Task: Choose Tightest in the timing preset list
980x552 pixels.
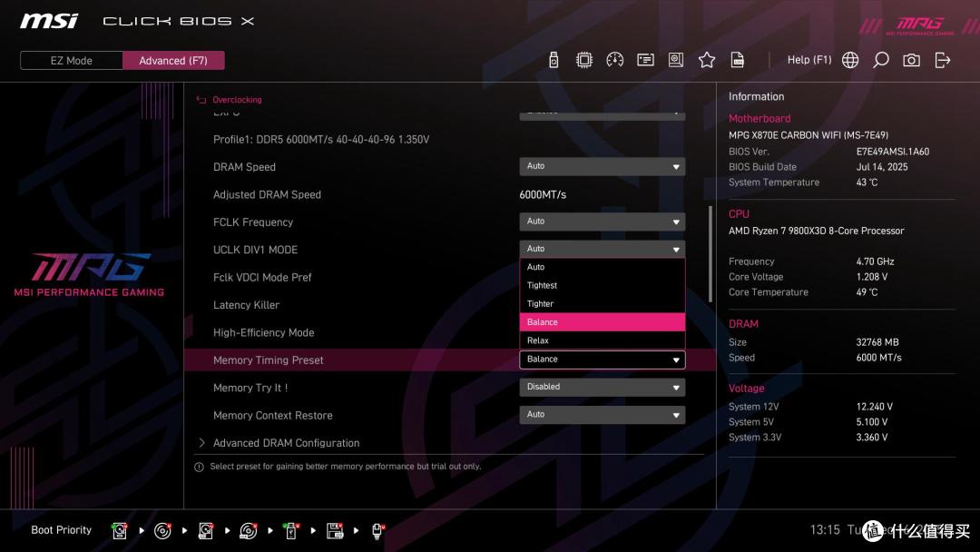Action: pyautogui.click(x=602, y=285)
